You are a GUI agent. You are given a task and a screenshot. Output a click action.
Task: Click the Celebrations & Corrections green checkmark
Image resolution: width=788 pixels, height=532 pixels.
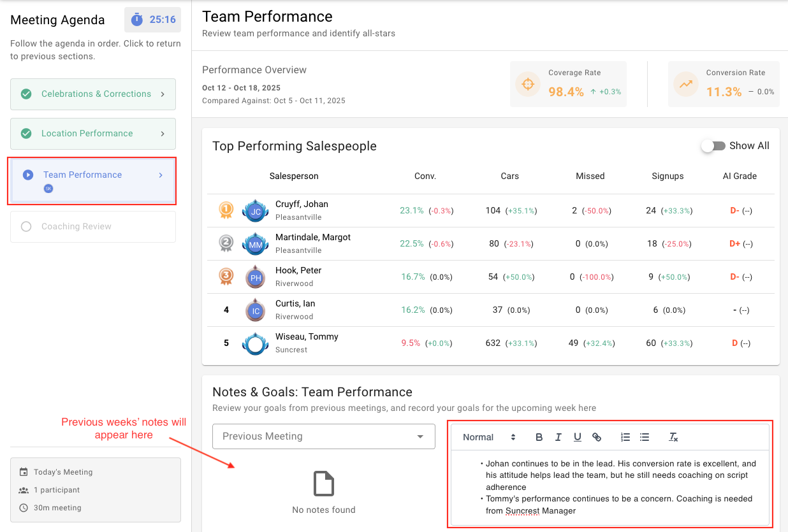pyautogui.click(x=26, y=94)
